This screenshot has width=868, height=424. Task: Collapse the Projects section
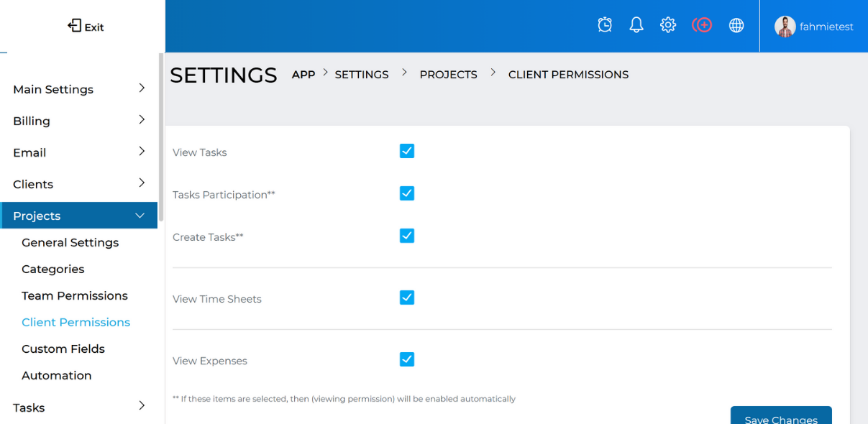click(79, 216)
